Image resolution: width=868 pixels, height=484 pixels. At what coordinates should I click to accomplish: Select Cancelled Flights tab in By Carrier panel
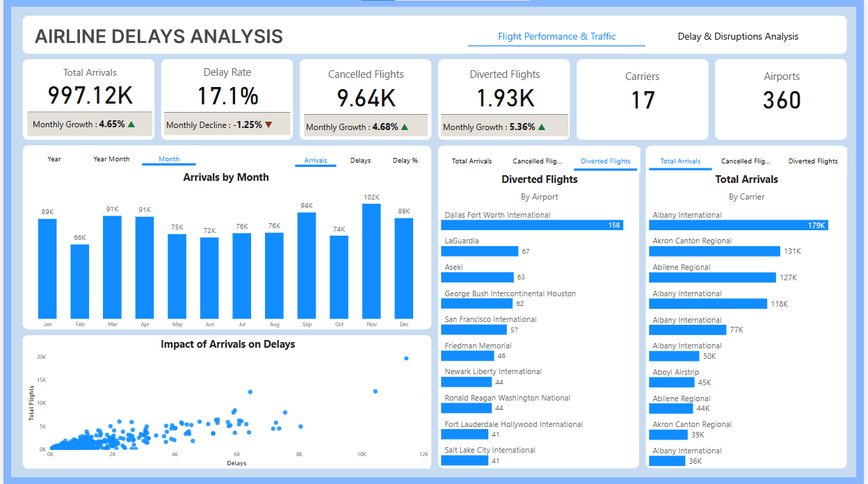click(x=746, y=161)
